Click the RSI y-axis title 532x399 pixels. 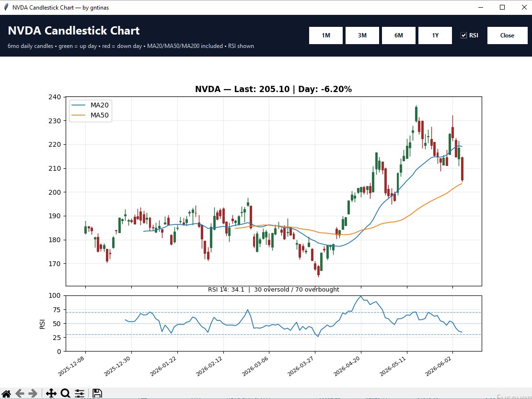(42, 324)
